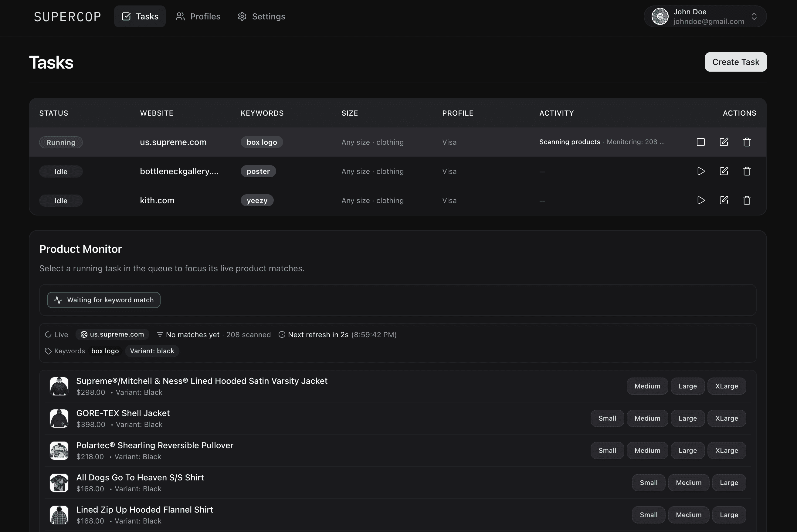The width and height of the screenshot is (797, 532).
Task: Edit the us.supreme.com task
Action: pyautogui.click(x=724, y=142)
